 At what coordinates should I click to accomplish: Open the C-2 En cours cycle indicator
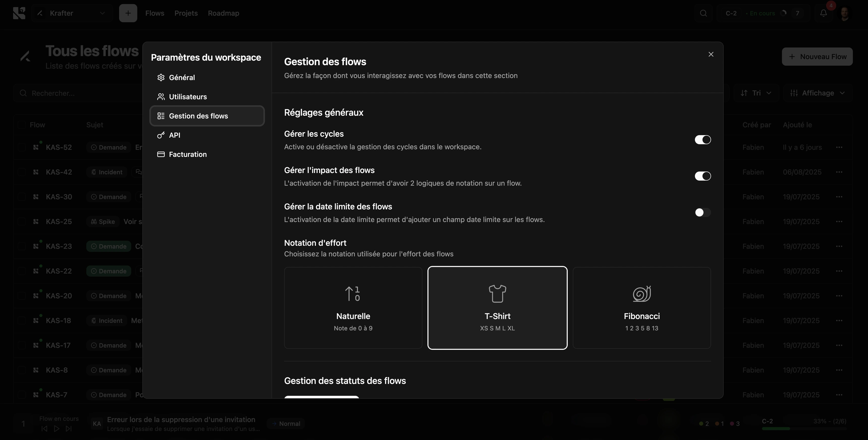click(763, 13)
